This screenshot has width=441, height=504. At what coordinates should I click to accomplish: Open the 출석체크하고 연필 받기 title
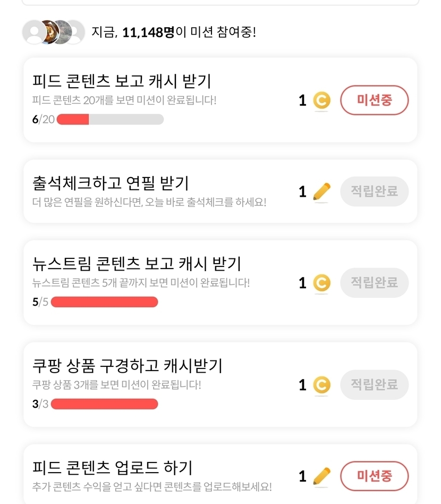pos(111,183)
